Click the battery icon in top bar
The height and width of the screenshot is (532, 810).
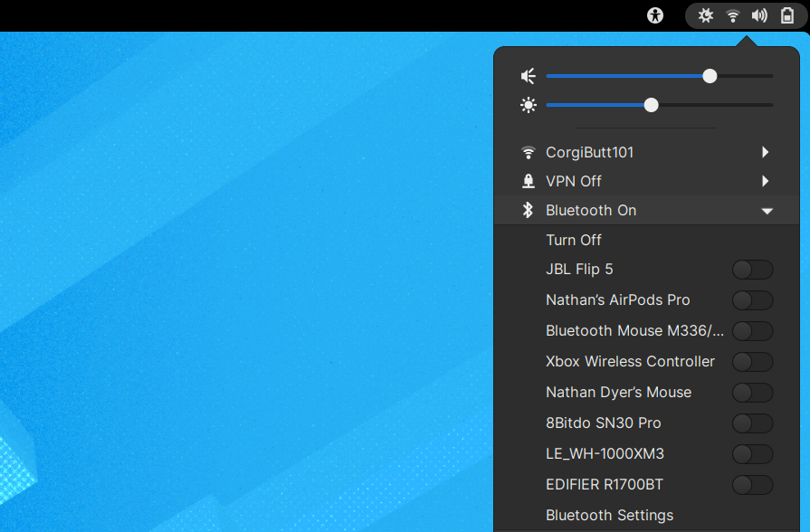pos(786,15)
